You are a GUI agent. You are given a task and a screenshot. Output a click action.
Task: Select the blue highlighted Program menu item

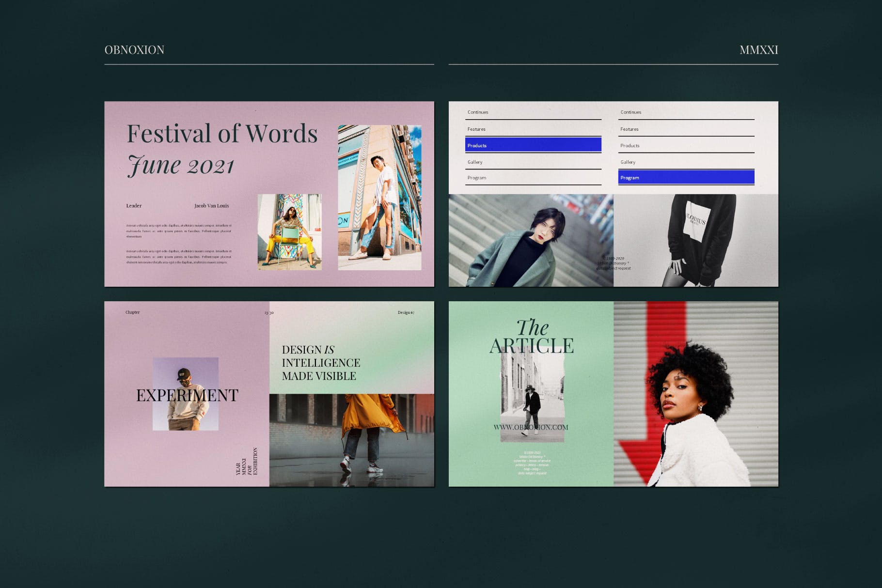686,178
